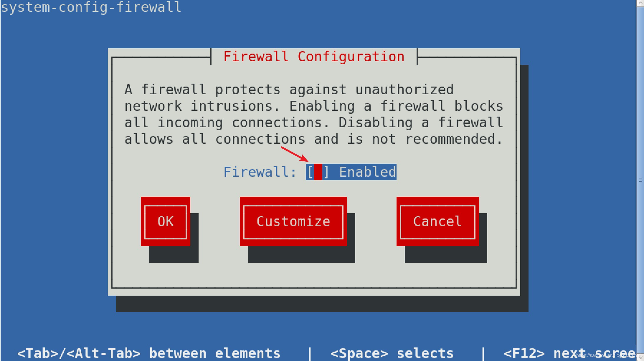Screen dimensions: 644x361
Task: Confirm settings with the OK button
Action: 166,221
